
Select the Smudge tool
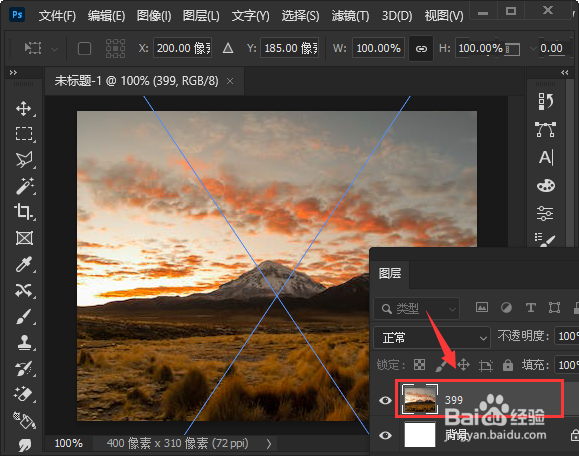[x=24, y=445]
